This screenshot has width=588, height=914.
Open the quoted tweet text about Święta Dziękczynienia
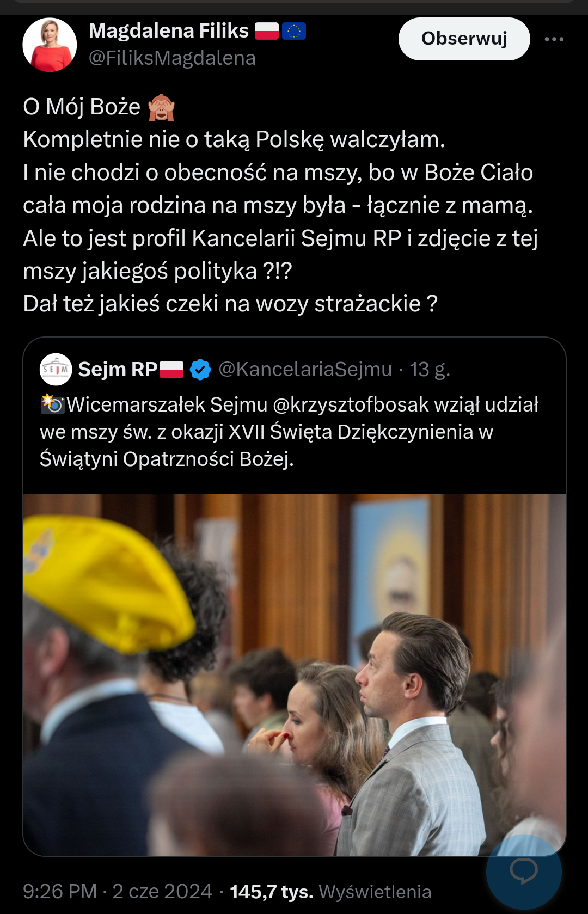(289, 432)
